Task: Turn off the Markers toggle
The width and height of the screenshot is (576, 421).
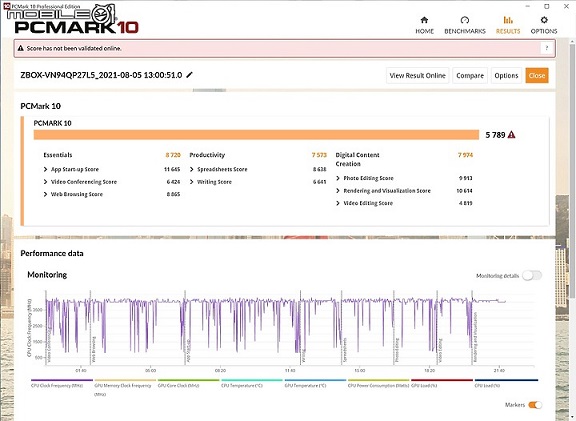Action: pos(535,405)
